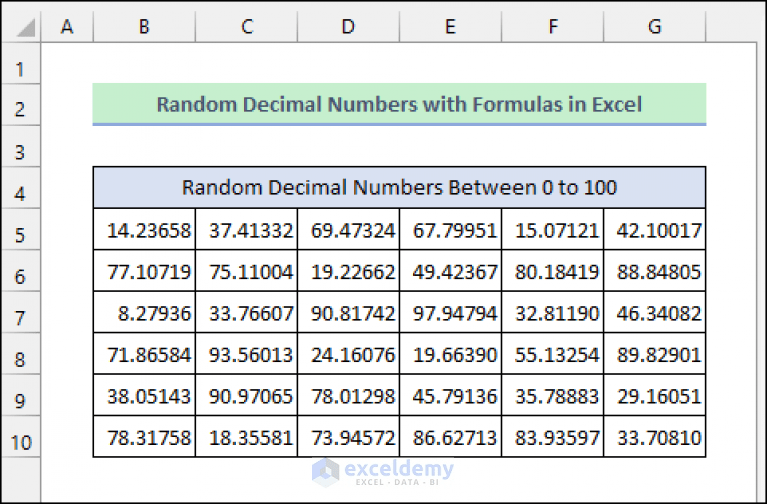Screen dimensions: 767x504
Task: Select cell containing 19.22662
Action: [x=348, y=271]
